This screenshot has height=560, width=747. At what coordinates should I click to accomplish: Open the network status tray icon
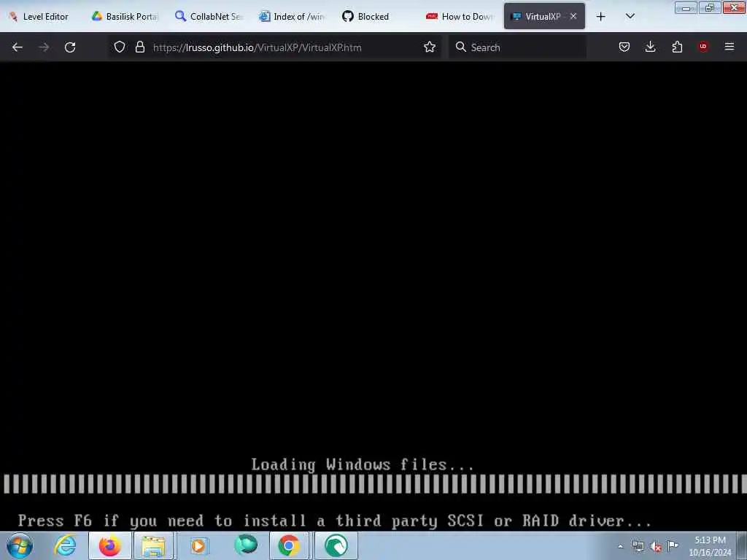(x=638, y=546)
